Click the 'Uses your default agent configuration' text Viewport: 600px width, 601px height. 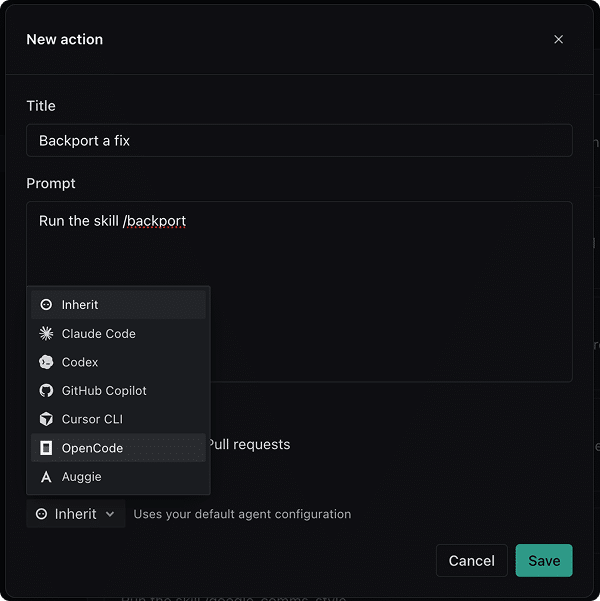242,514
